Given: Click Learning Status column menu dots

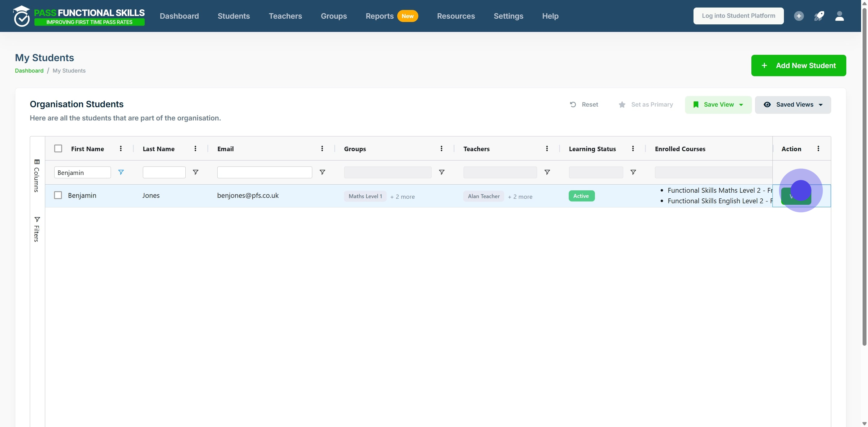Looking at the screenshot, I should (633, 148).
